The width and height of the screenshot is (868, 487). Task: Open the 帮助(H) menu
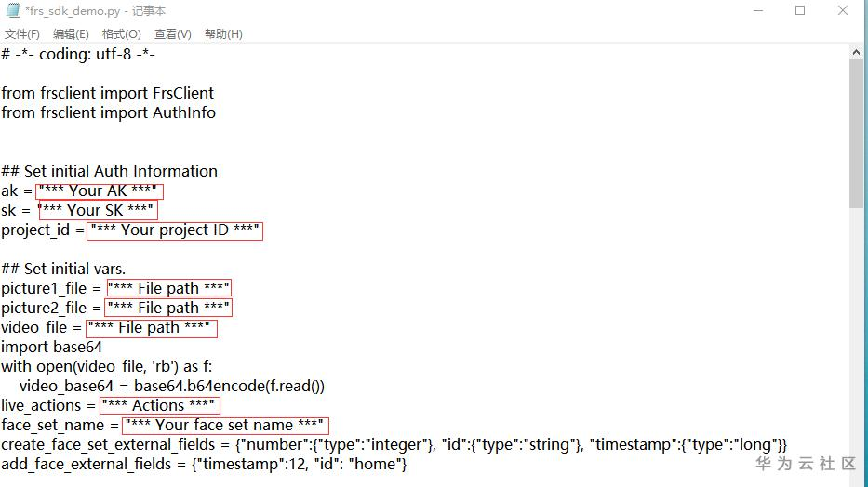223,34
